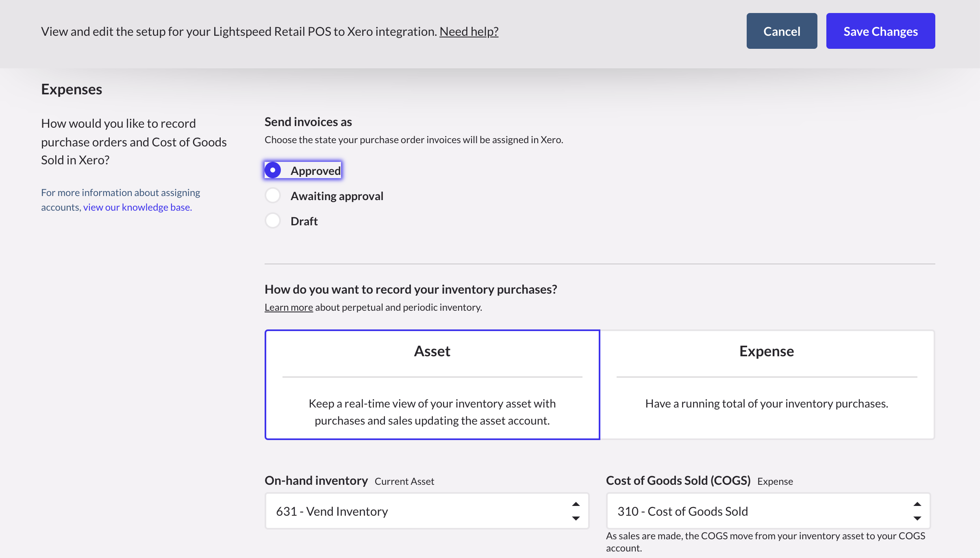980x558 pixels.
Task: Save the integration changes
Action: (x=880, y=31)
